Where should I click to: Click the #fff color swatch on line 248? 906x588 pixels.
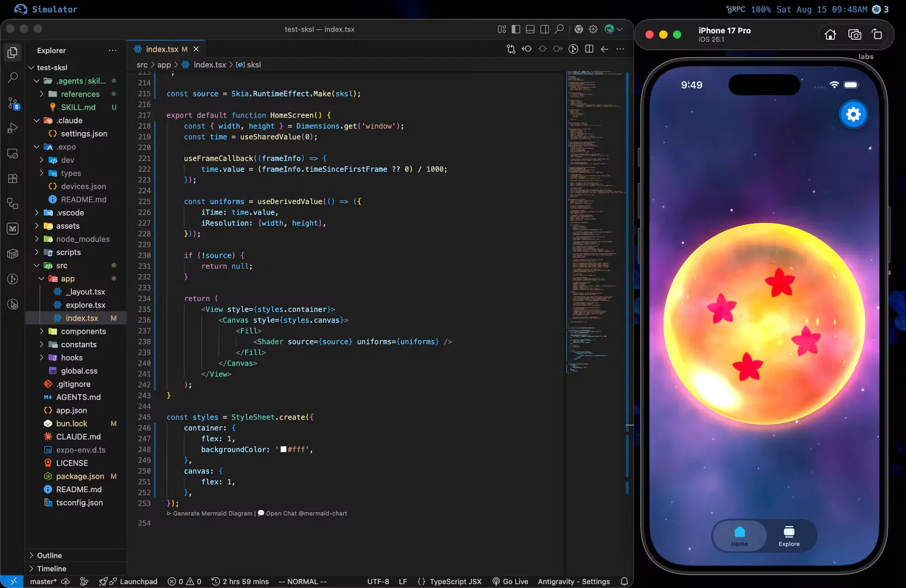pyautogui.click(x=283, y=449)
